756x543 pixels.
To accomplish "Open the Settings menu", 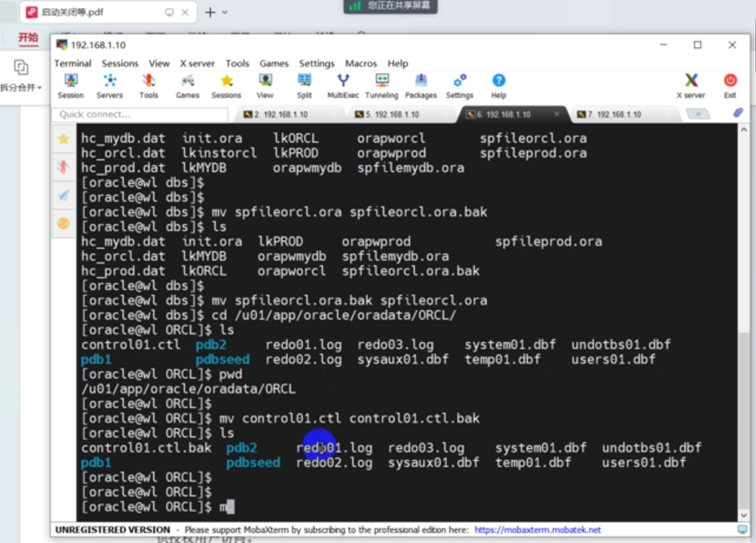I will pos(316,63).
